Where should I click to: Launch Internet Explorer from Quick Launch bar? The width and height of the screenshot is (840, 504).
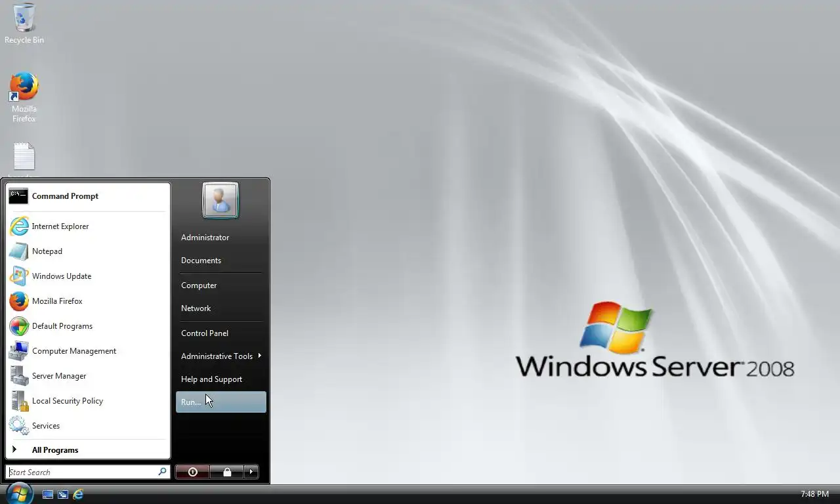tap(78, 494)
